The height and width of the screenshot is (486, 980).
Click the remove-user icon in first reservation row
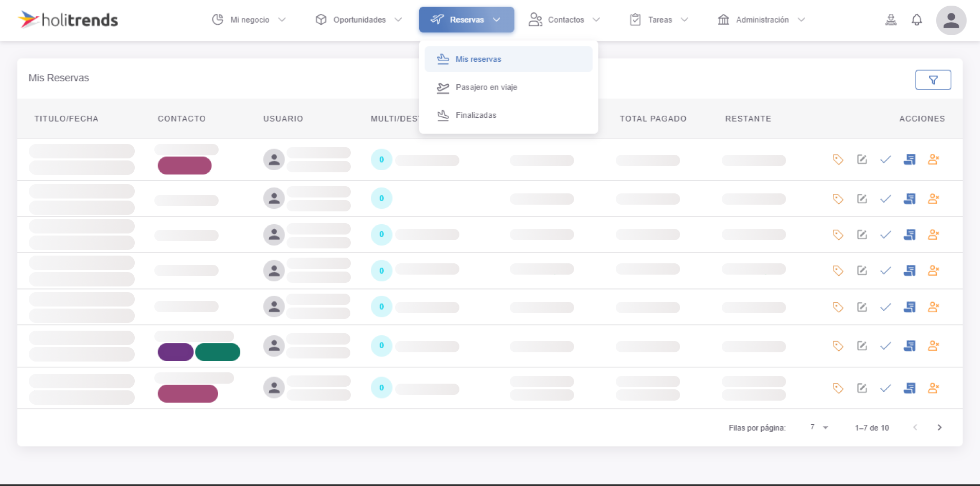point(934,159)
